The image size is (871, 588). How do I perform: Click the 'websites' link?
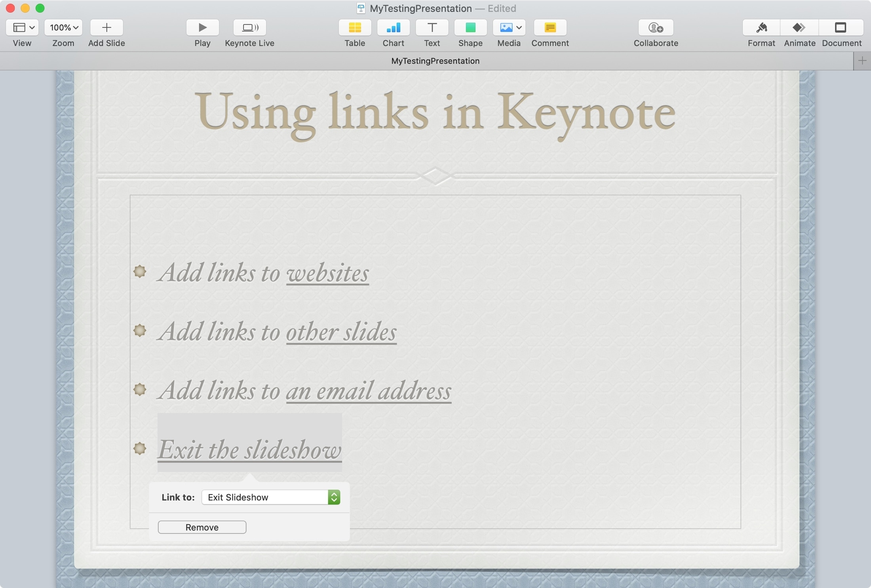coord(327,273)
